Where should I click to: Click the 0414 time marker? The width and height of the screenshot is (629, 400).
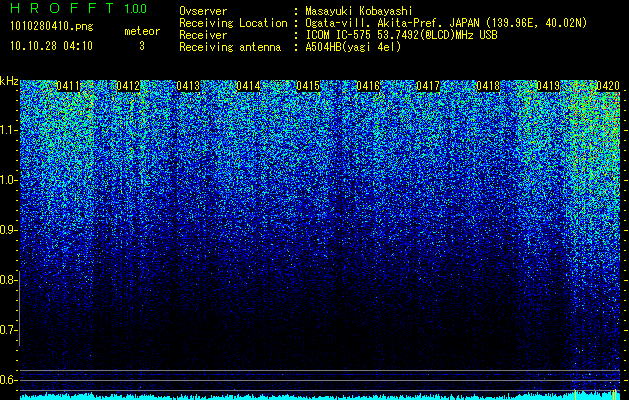248,86
